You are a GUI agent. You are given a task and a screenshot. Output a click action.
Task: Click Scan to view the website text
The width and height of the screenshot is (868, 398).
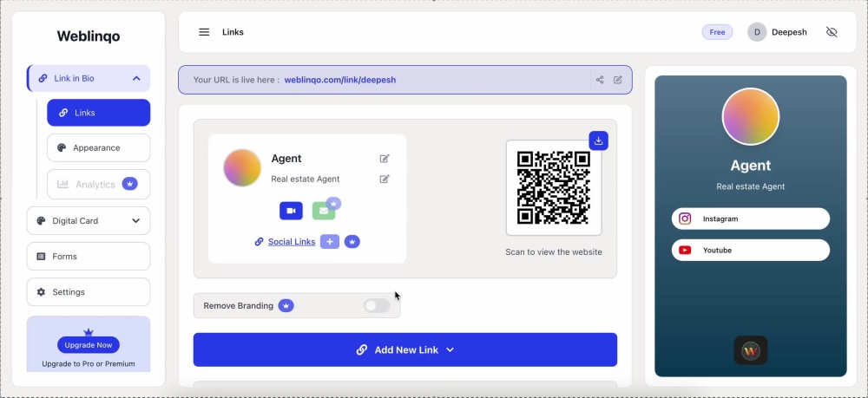coord(554,252)
